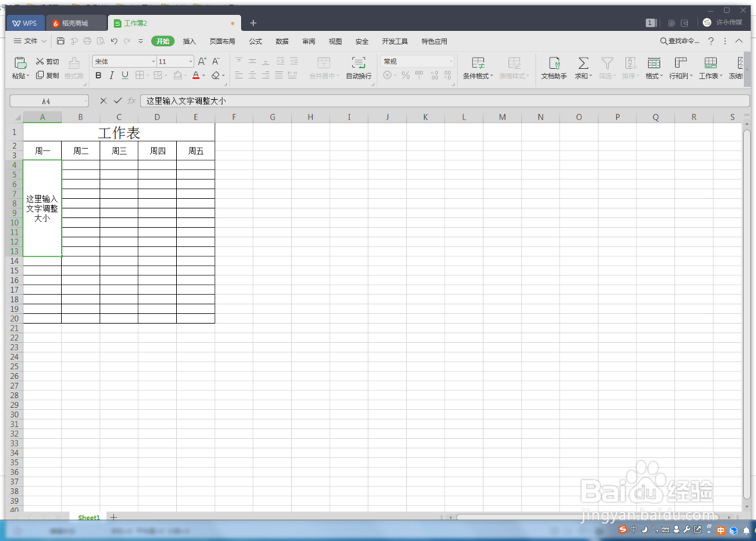Click the red font color A button

[196, 76]
